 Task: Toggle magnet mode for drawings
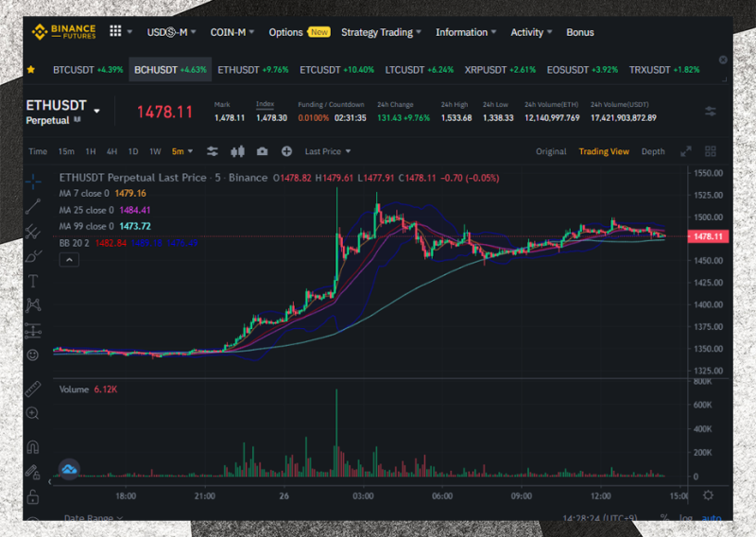point(33,447)
